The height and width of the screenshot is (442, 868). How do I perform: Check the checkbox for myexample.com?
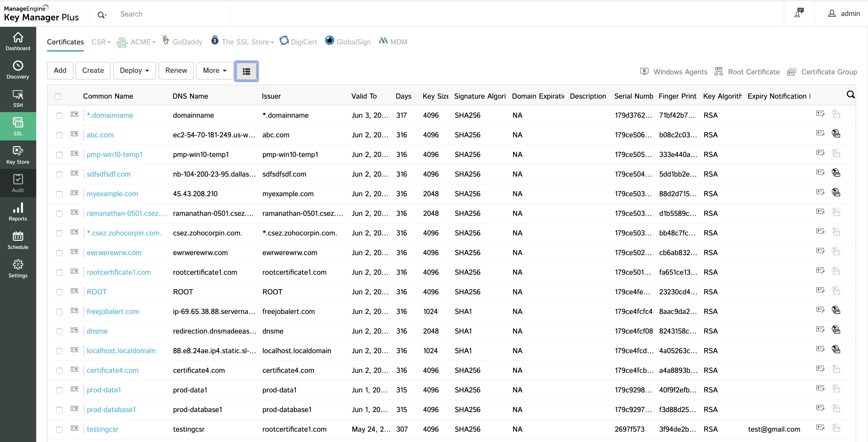[59, 194]
